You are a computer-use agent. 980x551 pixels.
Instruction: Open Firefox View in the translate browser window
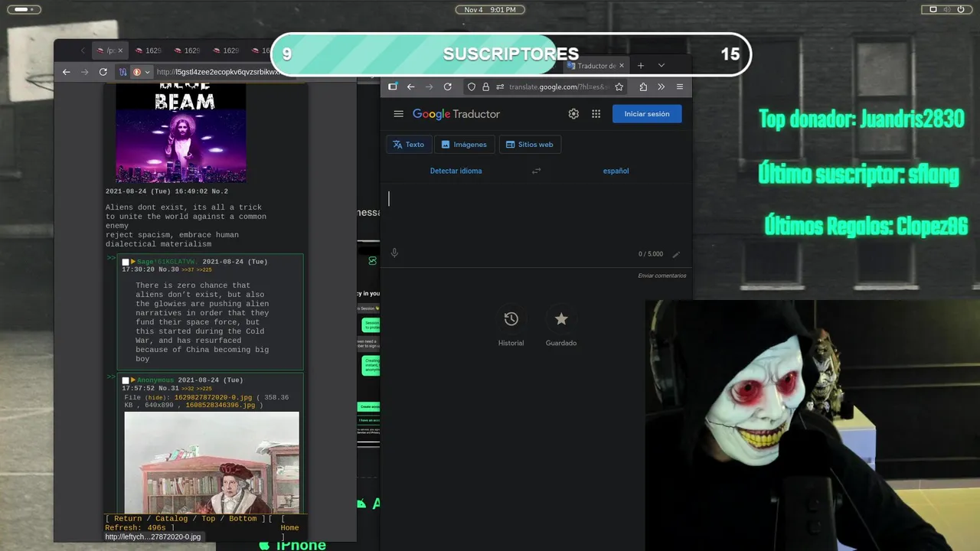tap(393, 86)
